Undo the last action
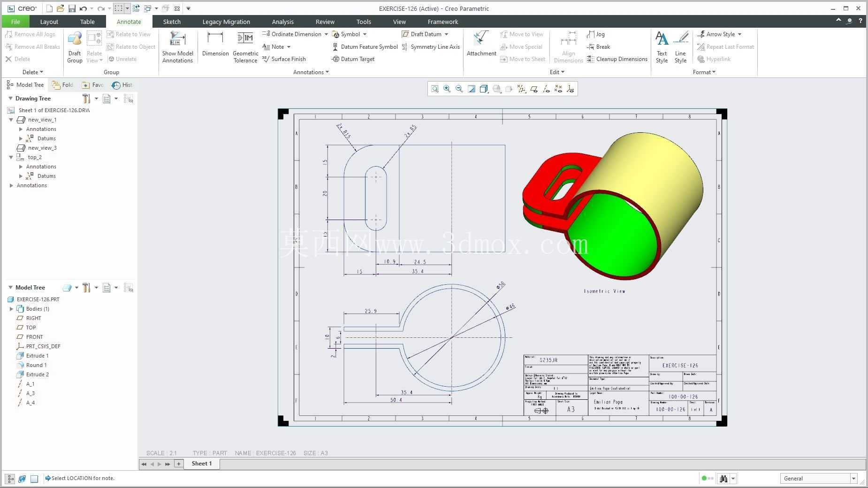 coord(83,8)
